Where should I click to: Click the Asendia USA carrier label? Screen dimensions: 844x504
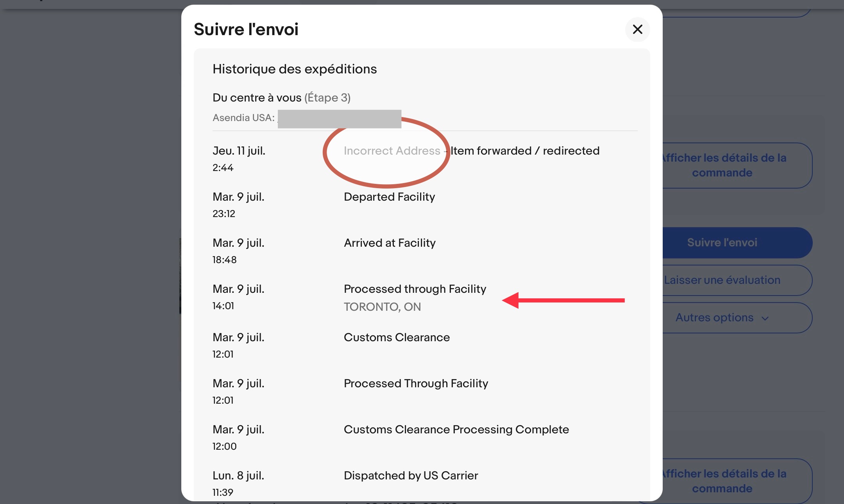(x=243, y=118)
